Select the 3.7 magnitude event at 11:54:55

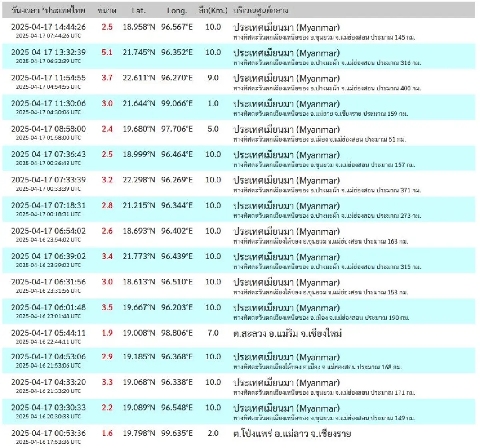click(x=106, y=78)
